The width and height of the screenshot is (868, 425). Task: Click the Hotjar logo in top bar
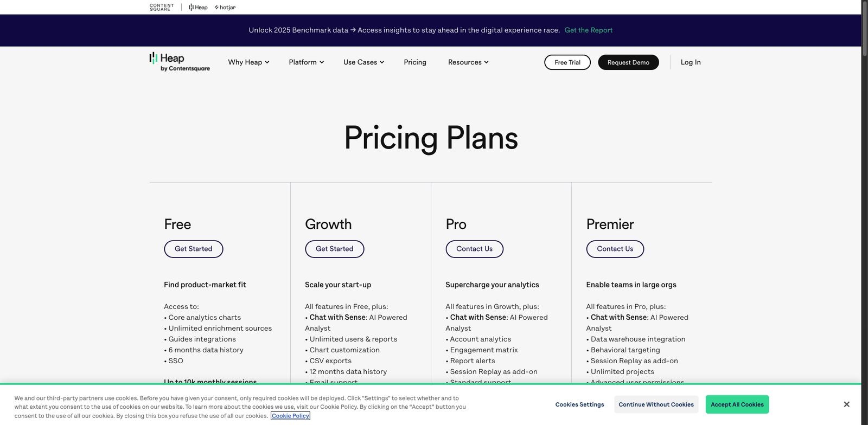[225, 8]
